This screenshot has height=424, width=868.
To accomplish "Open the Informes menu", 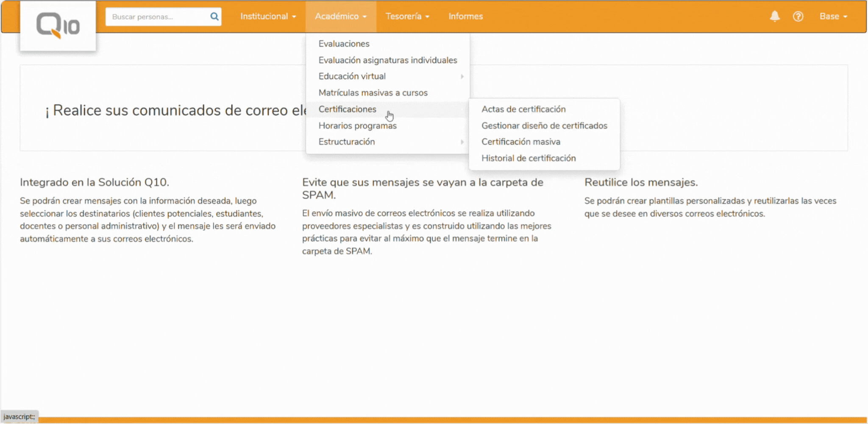I will coord(465,16).
